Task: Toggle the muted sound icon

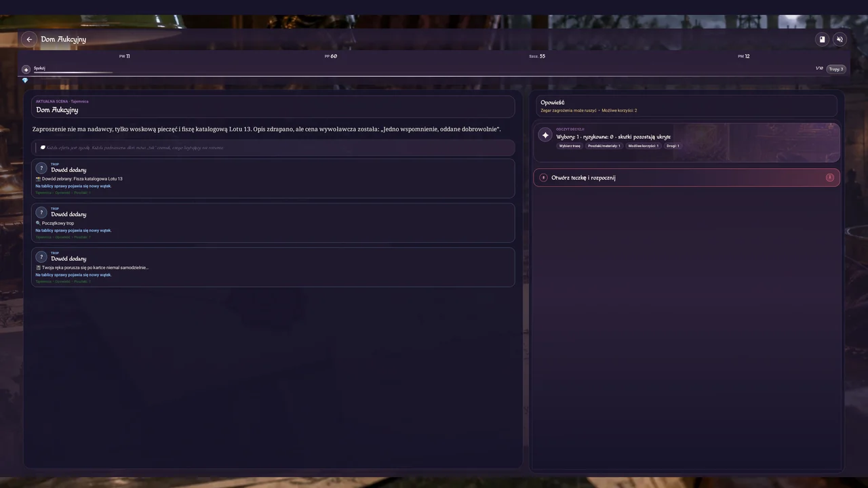Action: (x=840, y=39)
